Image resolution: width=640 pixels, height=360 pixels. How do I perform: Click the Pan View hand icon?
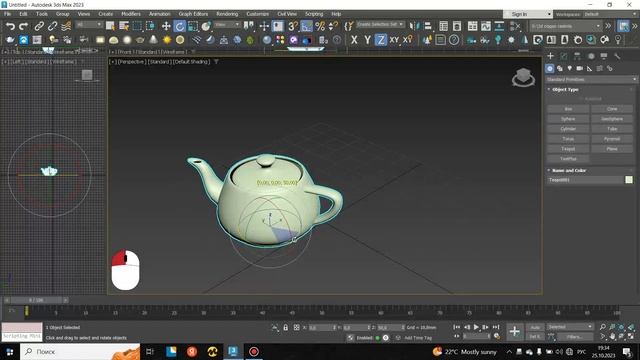pyautogui.click(x=612, y=336)
